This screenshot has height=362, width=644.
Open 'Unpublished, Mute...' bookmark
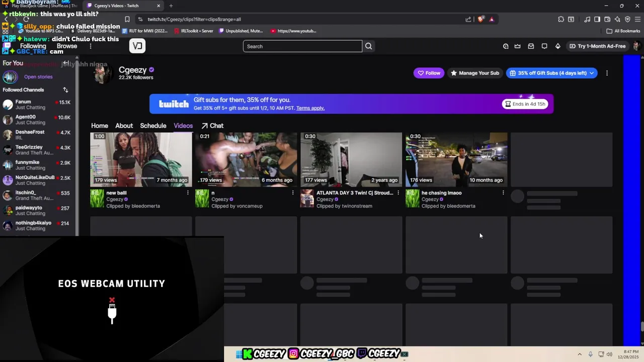[240, 31]
